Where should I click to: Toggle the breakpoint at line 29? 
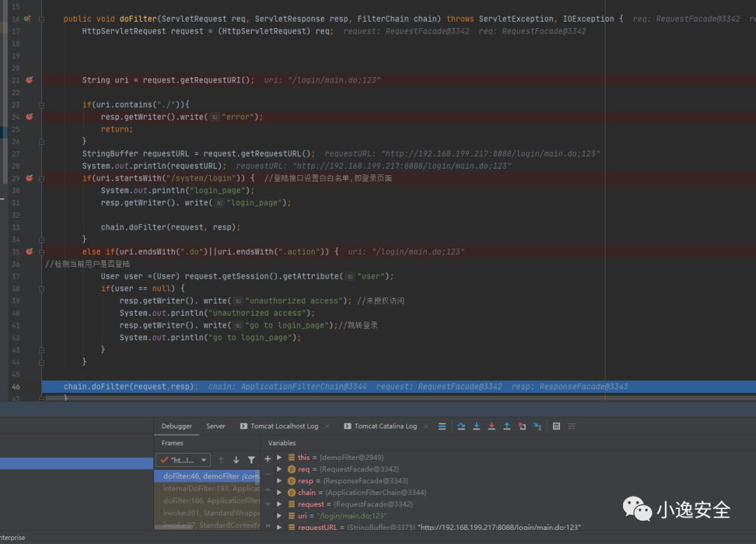click(x=29, y=178)
